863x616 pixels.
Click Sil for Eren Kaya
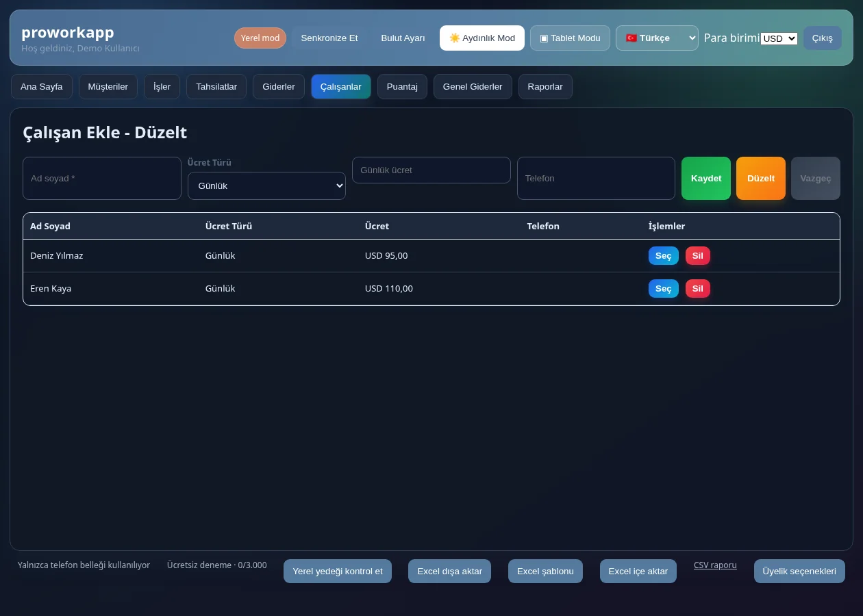(698, 288)
